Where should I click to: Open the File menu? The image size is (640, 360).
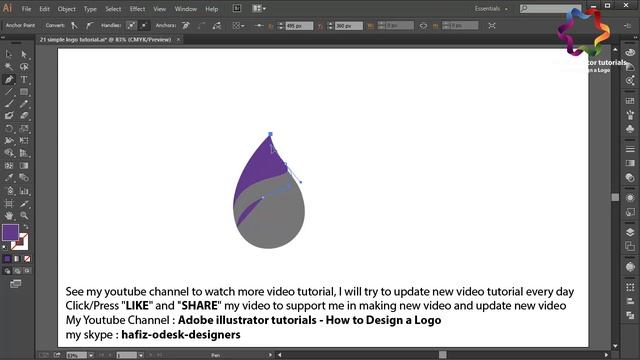(26, 9)
